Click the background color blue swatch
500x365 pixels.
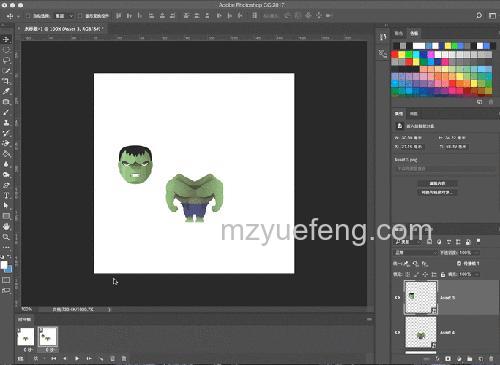[10, 269]
